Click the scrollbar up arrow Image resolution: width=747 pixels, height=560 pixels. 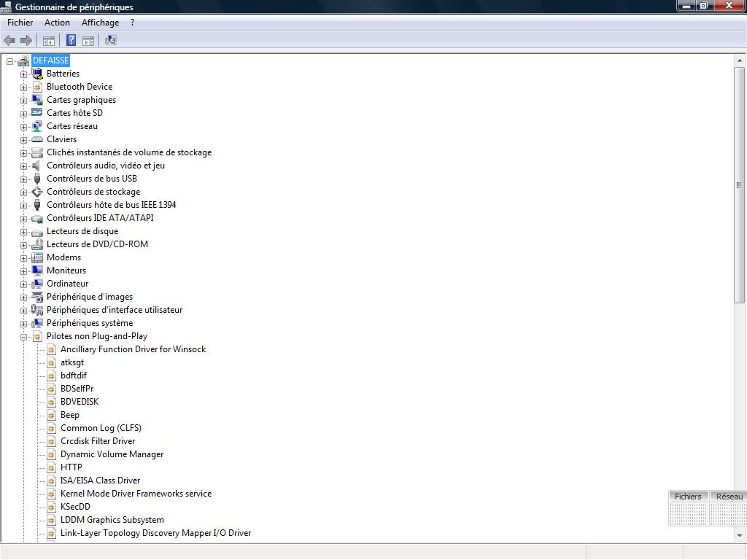pyautogui.click(x=740, y=61)
